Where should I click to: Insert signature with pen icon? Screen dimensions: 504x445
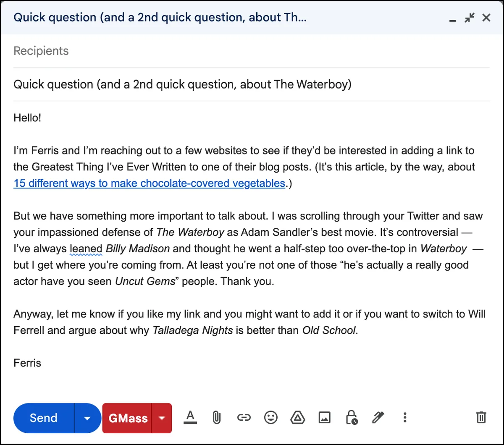pyautogui.click(x=378, y=417)
